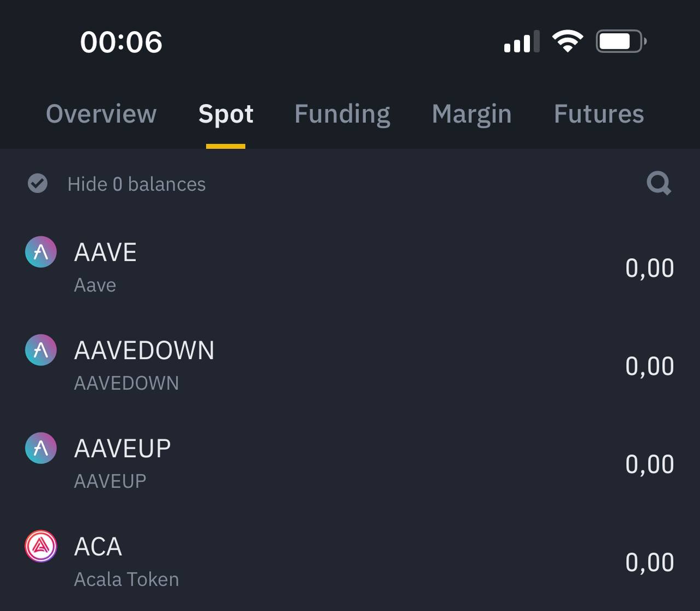Open the Funding tab
The height and width of the screenshot is (611, 700).
pyautogui.click(x=342, y=114)
